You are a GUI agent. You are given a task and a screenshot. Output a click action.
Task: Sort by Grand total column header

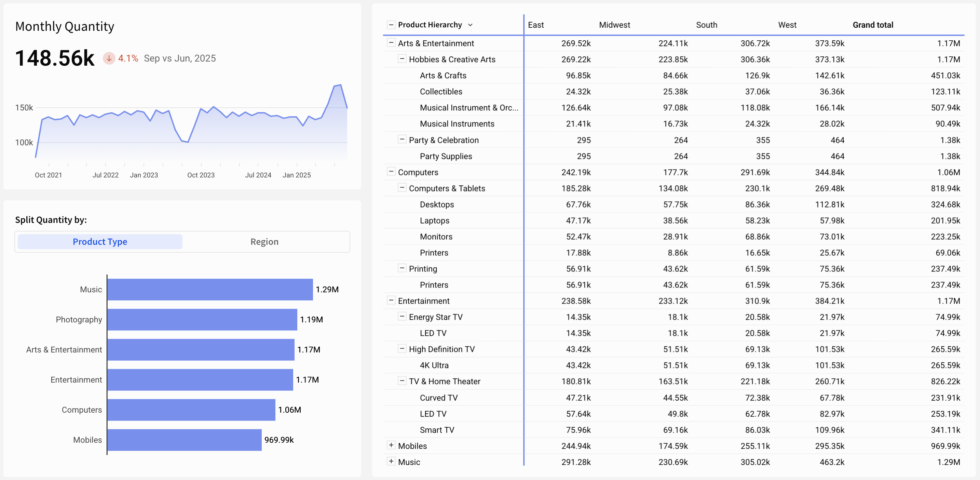[873, 25]
